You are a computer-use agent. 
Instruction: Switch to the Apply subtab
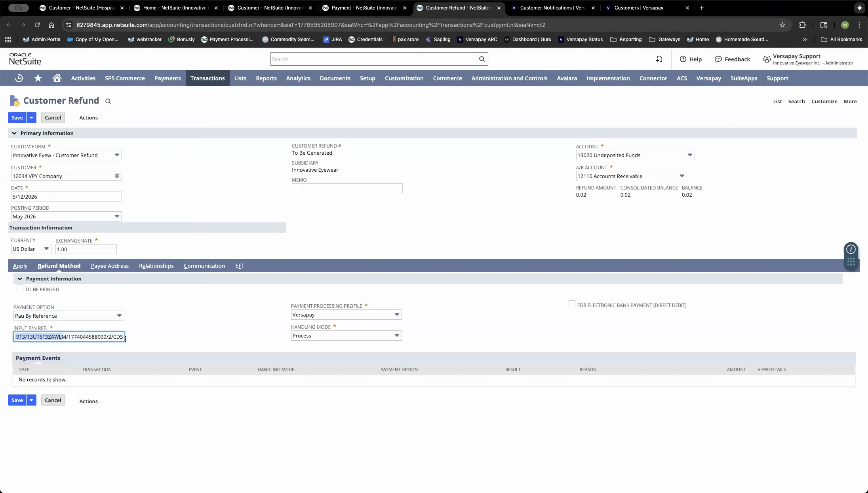click(20, 266)
